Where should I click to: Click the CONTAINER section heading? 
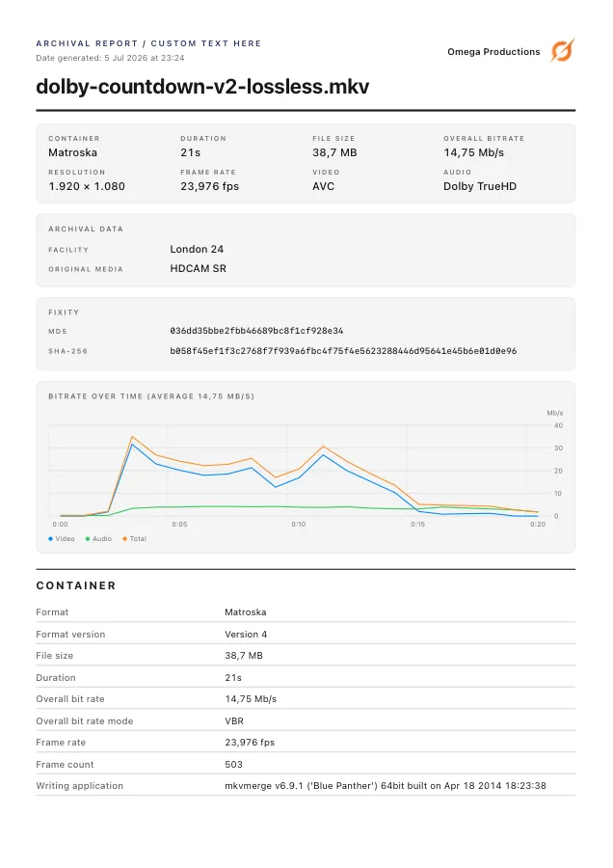click(x=76, y=585)
